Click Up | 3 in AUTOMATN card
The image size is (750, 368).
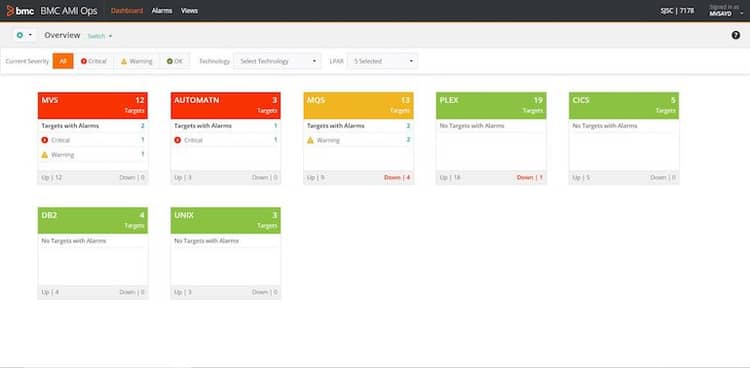(183, 178)
